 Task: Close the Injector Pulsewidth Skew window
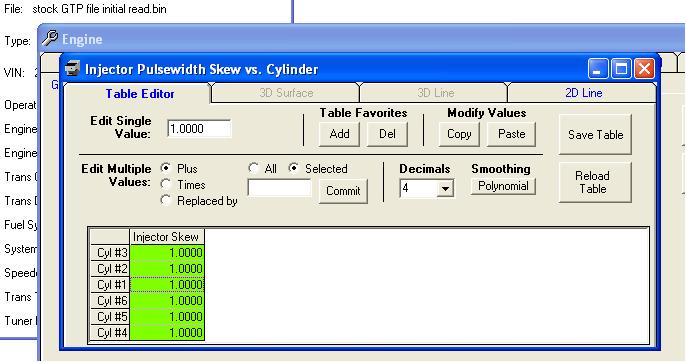pos(644,69)
